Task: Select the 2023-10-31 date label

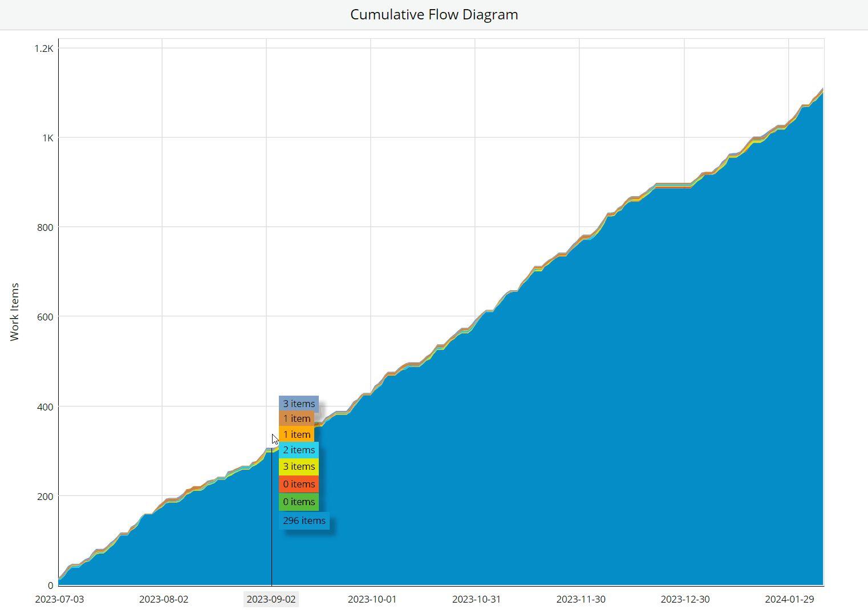Action: (476, 599)
